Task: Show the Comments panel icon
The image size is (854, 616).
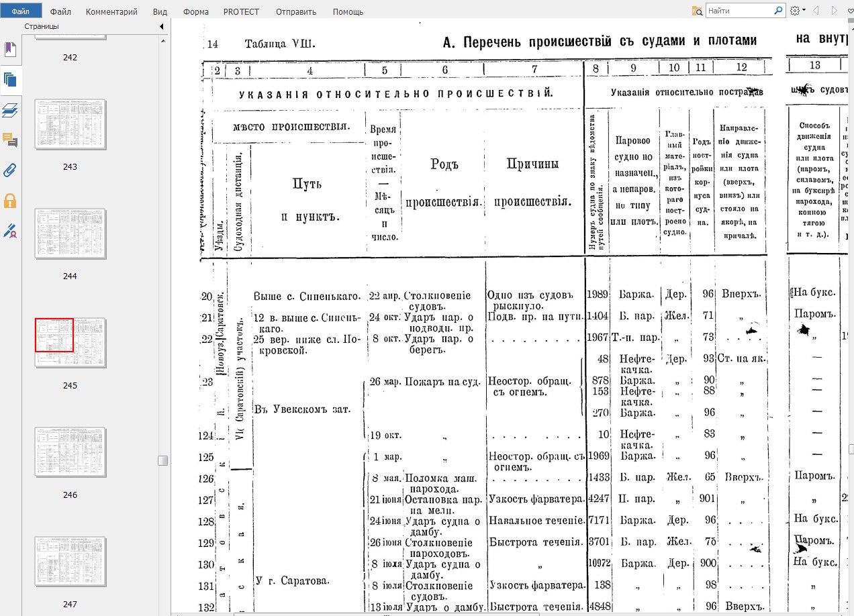Action: tap(10, 140)
